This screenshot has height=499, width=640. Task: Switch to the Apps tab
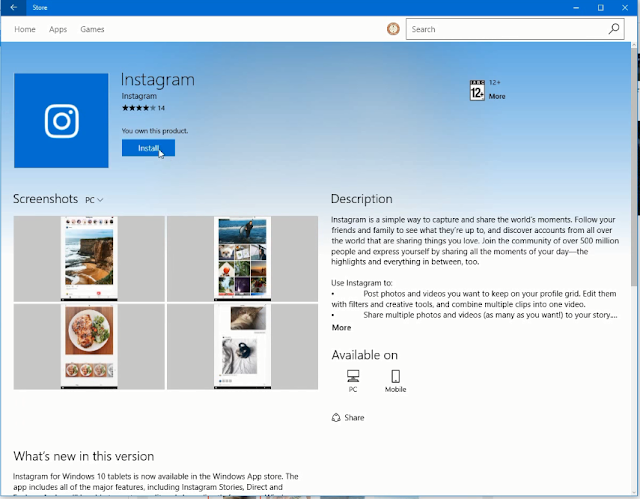(x=58, y=29)
